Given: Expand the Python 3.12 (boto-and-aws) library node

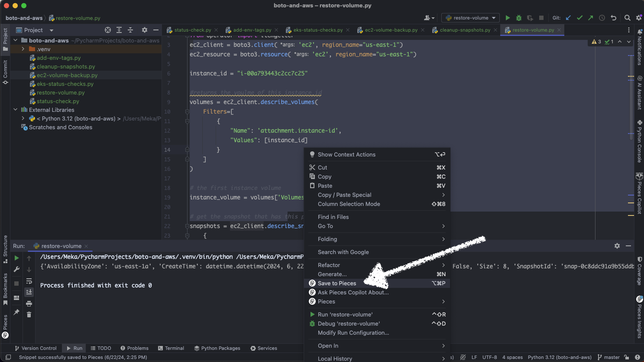Looking at the screenshot, I should [x=23, y=118].
